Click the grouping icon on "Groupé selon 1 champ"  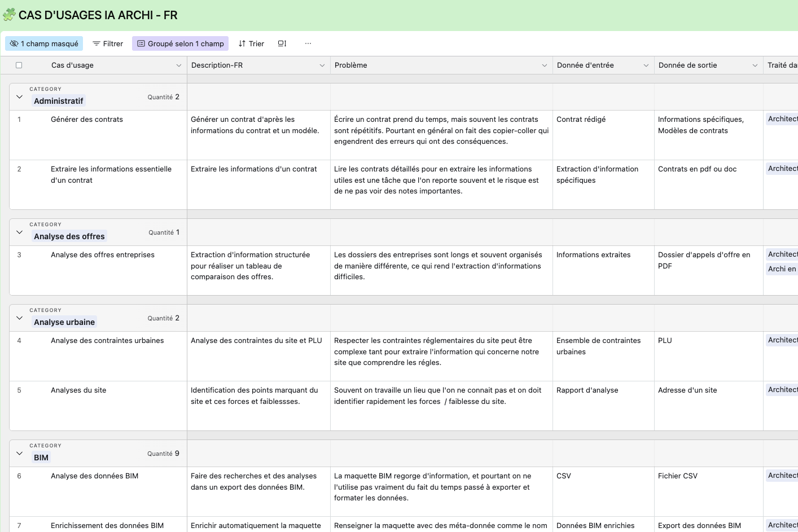pos(141,43)
